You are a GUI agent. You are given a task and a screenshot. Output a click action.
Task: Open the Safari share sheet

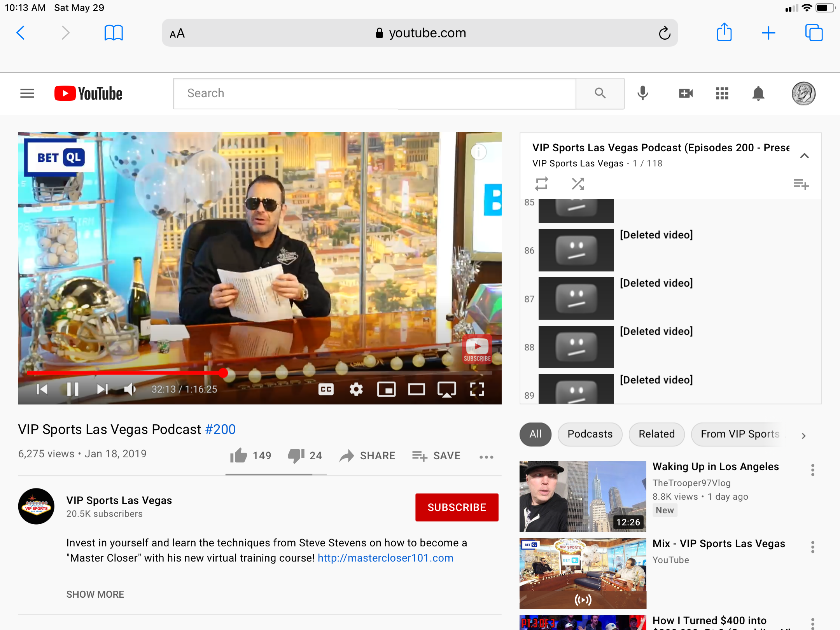(724, 32)
